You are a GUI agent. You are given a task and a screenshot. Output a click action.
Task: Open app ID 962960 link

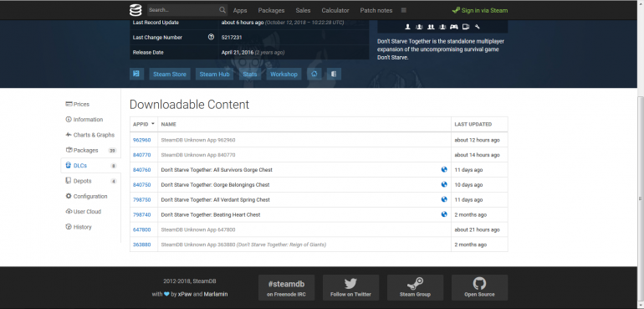click(x=141, y=140)
